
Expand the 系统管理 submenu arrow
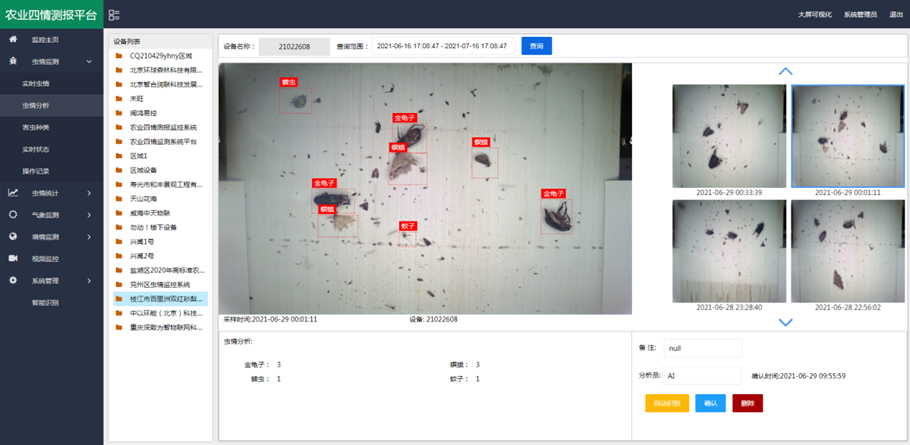tap(89, 281)
